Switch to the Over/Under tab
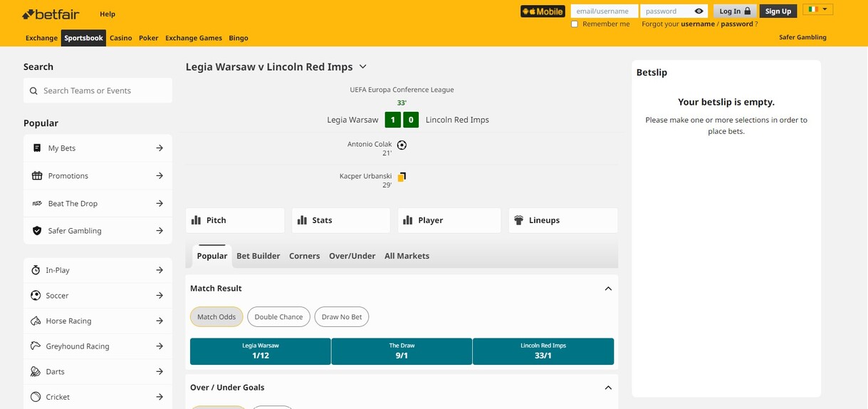The image size is (868, 409). [352, 256]
